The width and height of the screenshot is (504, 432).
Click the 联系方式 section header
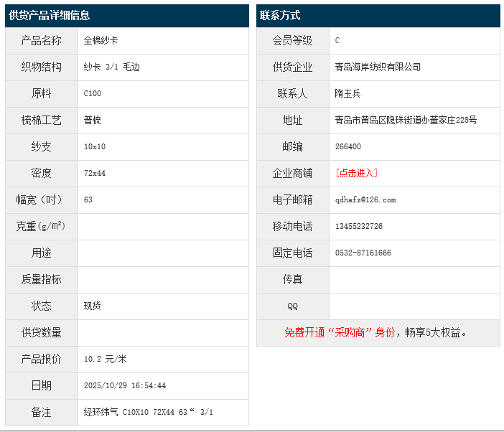281,15
